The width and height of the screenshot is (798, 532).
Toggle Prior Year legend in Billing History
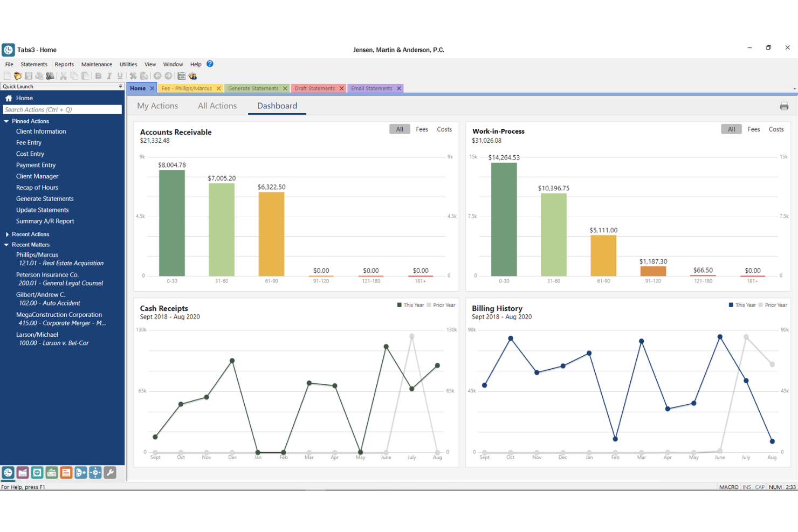773,305
